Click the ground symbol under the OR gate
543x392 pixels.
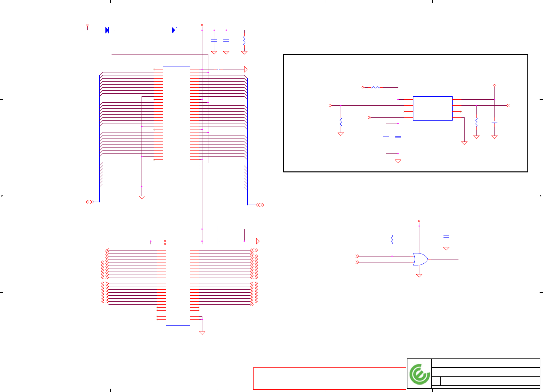tap(419, 276)
